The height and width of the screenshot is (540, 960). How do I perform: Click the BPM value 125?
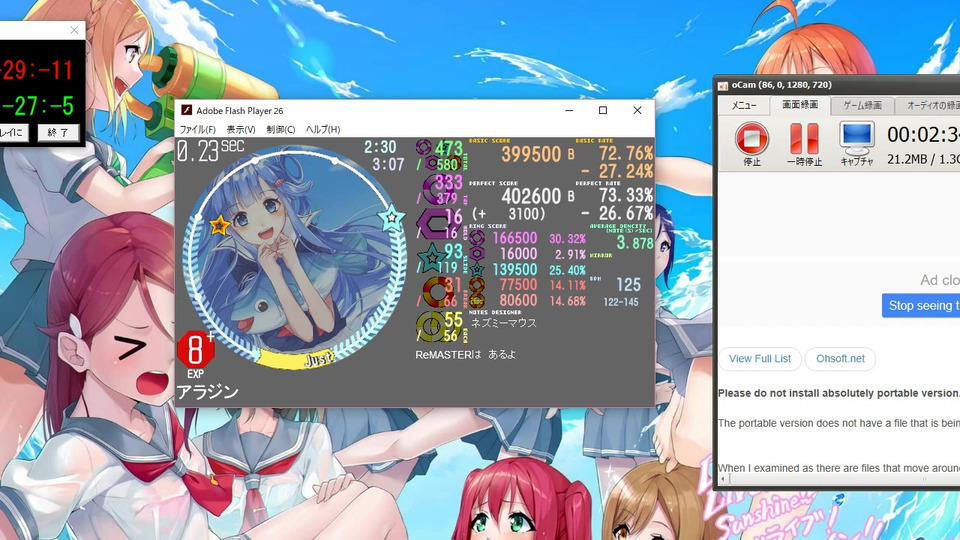pyautogui.click(x=628, y=285)
